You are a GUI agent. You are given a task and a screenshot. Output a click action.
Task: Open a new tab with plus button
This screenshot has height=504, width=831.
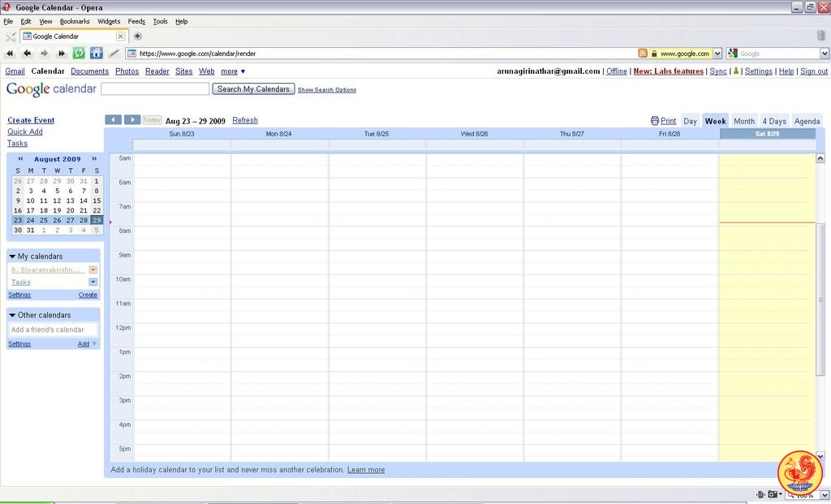pyautogui.click(x=137, y=36)
